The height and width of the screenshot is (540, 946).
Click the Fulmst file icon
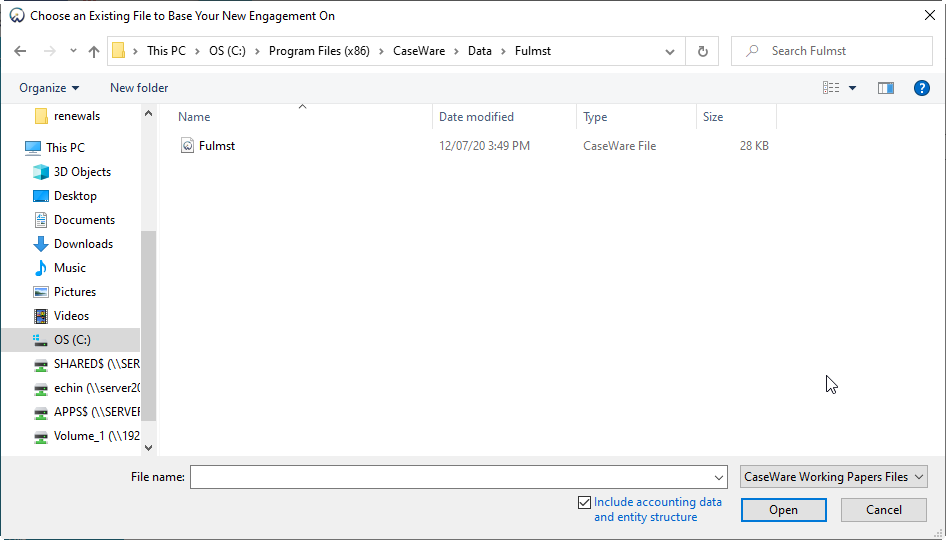[x=188, y=146]
